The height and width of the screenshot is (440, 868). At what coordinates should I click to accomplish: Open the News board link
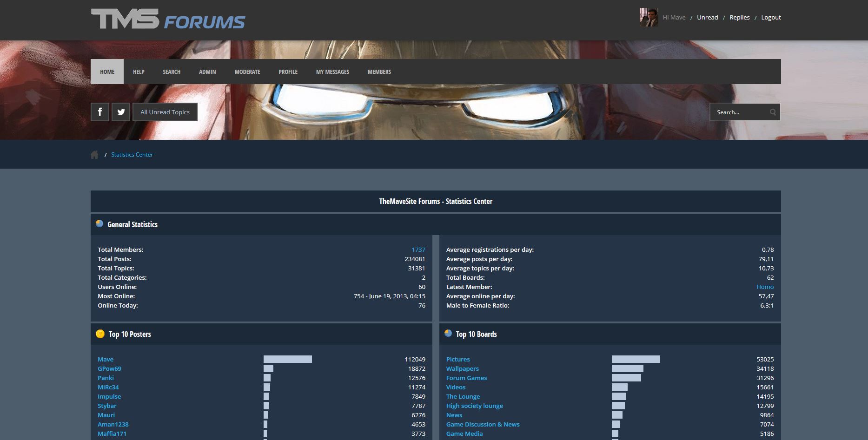pos(454,415)
